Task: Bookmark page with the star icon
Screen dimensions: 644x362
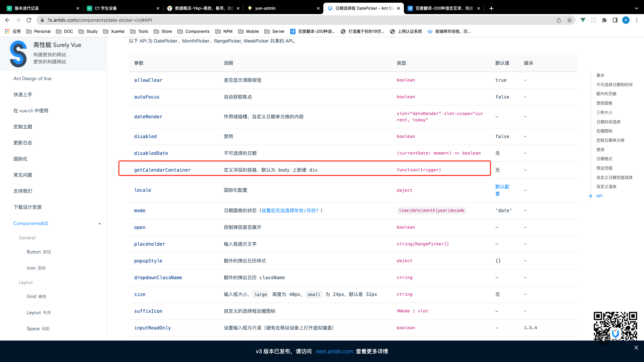Action: click(x=570, y=20)
